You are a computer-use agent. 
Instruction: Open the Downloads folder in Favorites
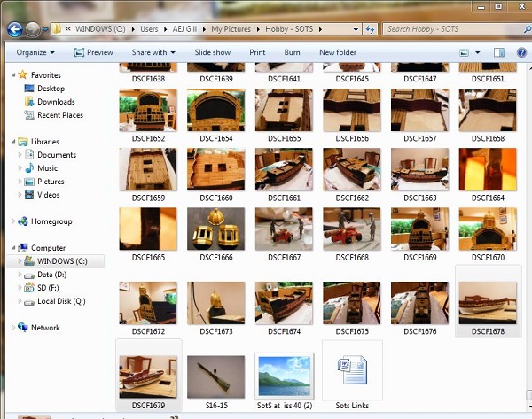[55, 102]
